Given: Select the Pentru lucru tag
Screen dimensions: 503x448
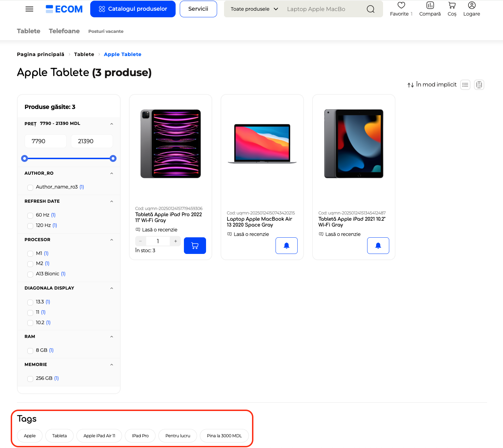Looking at the screenshot, I should (x=178, y=436).
